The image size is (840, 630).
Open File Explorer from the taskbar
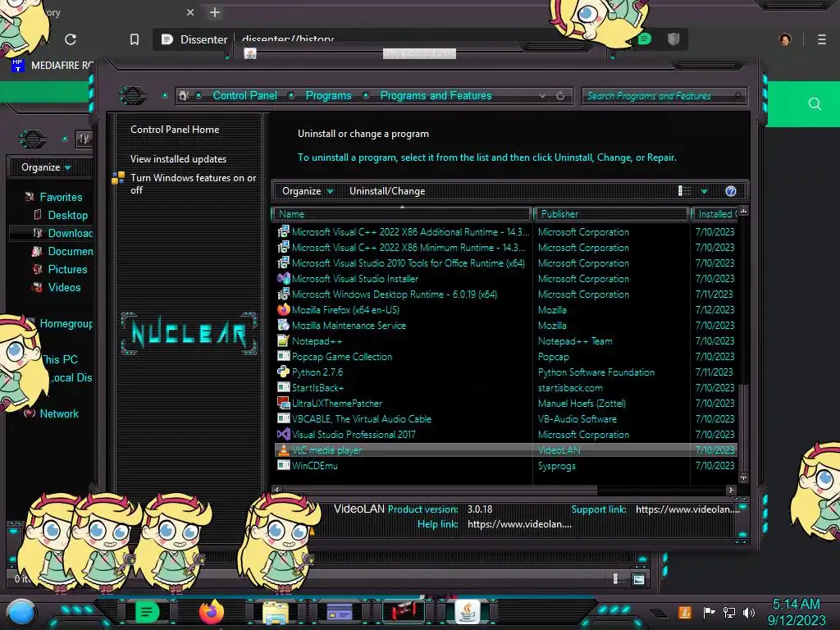point(276,612)
